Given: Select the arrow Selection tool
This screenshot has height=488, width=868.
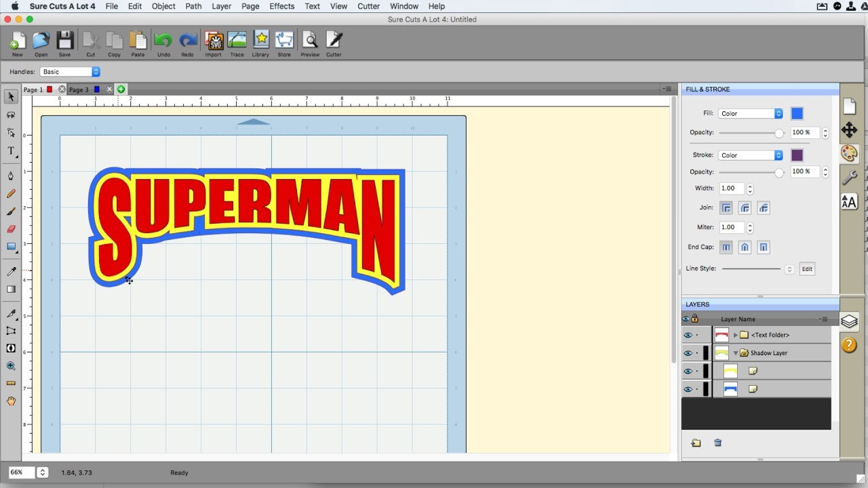Looking at the screenshot, I should pos(11,97).
